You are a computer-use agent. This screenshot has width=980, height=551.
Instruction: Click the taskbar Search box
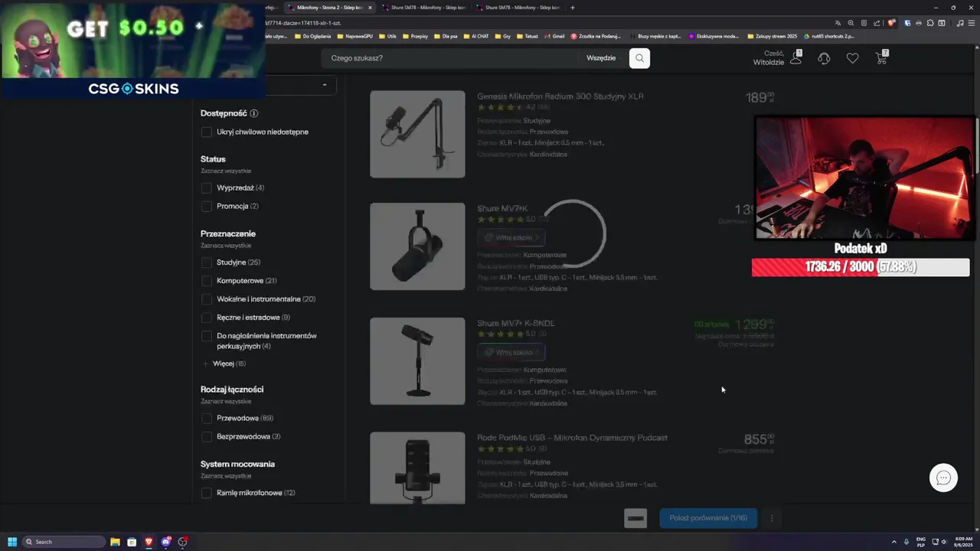(64, 542)
